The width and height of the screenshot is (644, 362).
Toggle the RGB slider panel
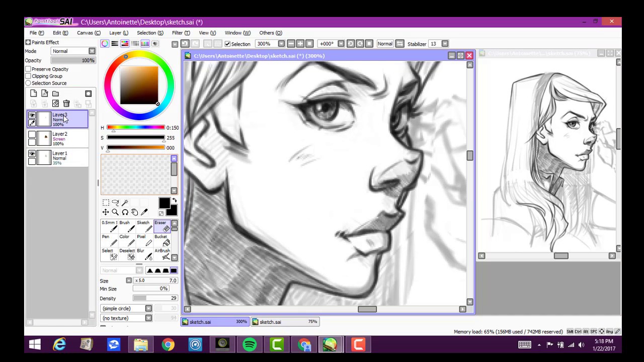(x=115, y=44)
